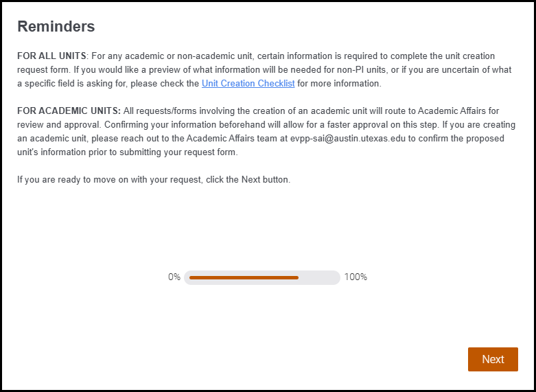Click the 0% progress label

pyautogui.click(x=174, y=277)
